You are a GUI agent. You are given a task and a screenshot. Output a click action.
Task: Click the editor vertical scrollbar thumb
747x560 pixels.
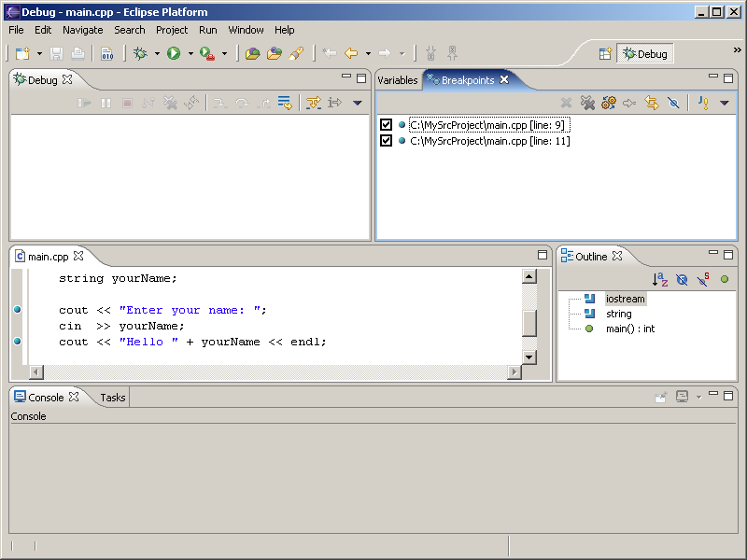coord(529,322)
